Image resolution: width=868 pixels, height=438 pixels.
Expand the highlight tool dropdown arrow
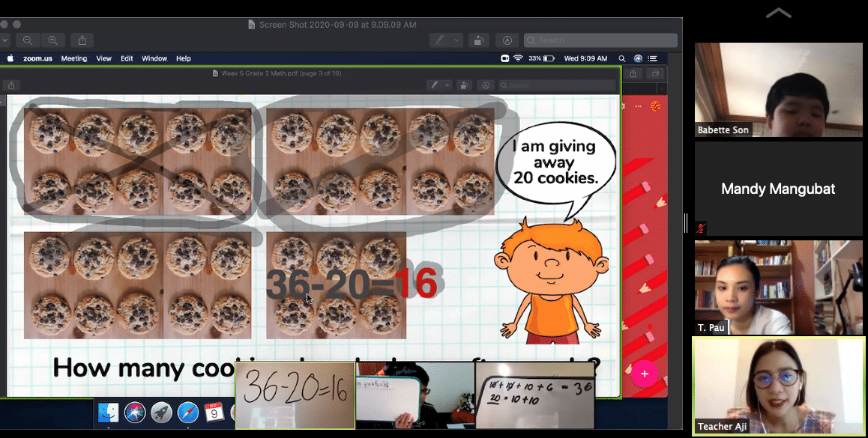[456, 40]
